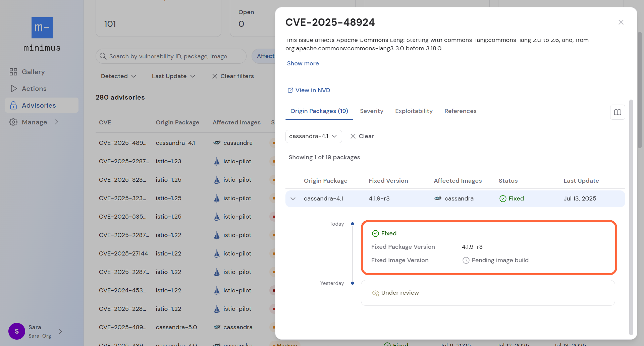Click the Manage gear icon
Viewport: 644px width, 346px height.
[13, 122]
